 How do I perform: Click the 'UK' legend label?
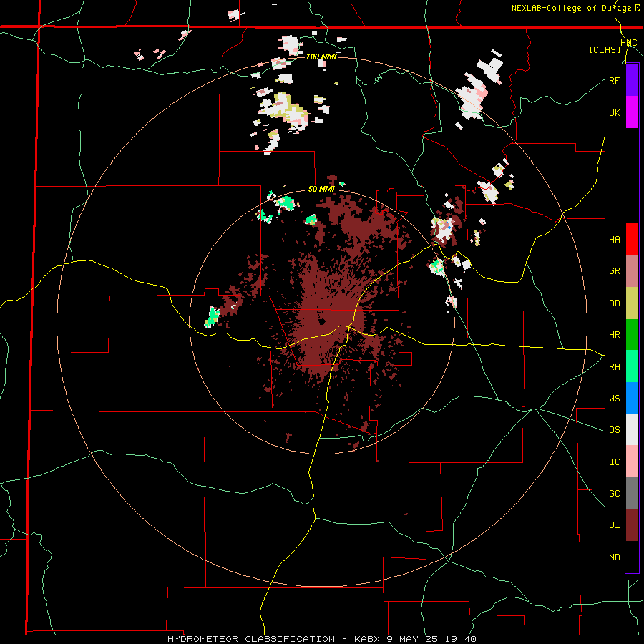click(614, 112)
